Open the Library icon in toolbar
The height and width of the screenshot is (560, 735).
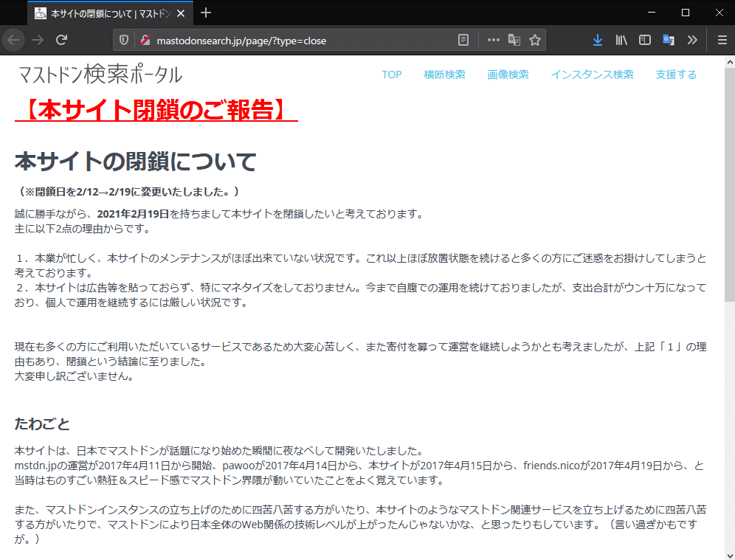[621, 41]
